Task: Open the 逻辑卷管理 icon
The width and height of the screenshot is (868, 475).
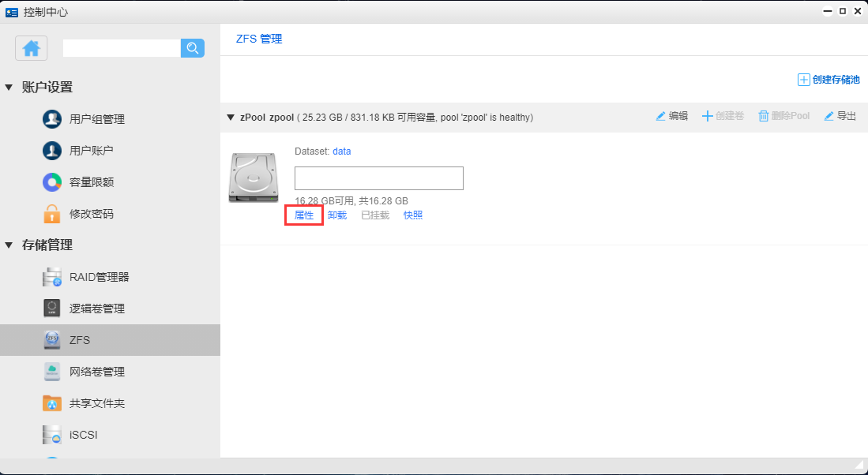Action: pos(52,309)
